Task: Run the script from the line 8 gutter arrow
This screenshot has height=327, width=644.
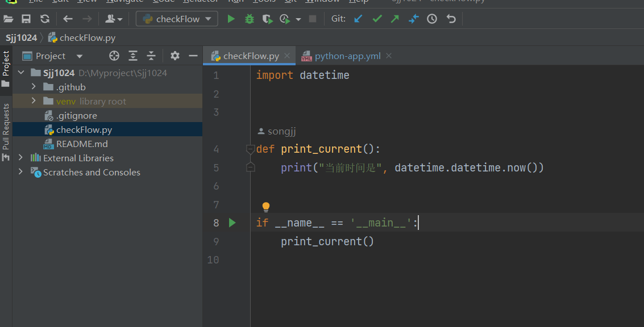Action: tap(232, 223)
